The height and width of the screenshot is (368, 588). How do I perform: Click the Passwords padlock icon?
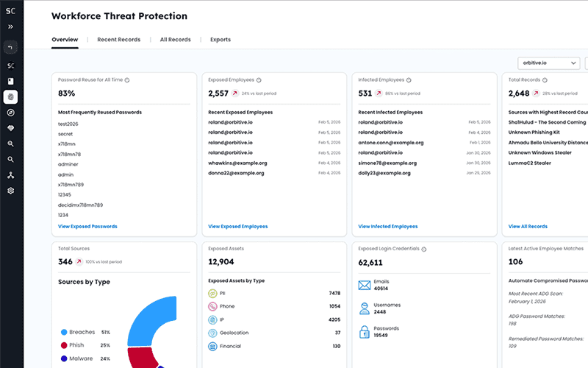click(x=364, y=332)
